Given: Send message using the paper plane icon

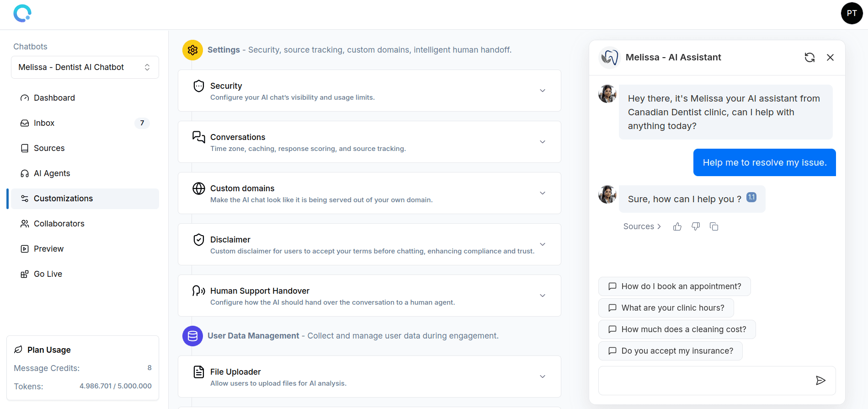Looking at the screenshot, I should [x=820, y=380].
